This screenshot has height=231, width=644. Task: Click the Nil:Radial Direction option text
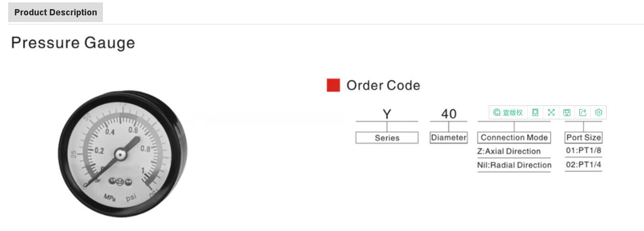click(514, 165)
